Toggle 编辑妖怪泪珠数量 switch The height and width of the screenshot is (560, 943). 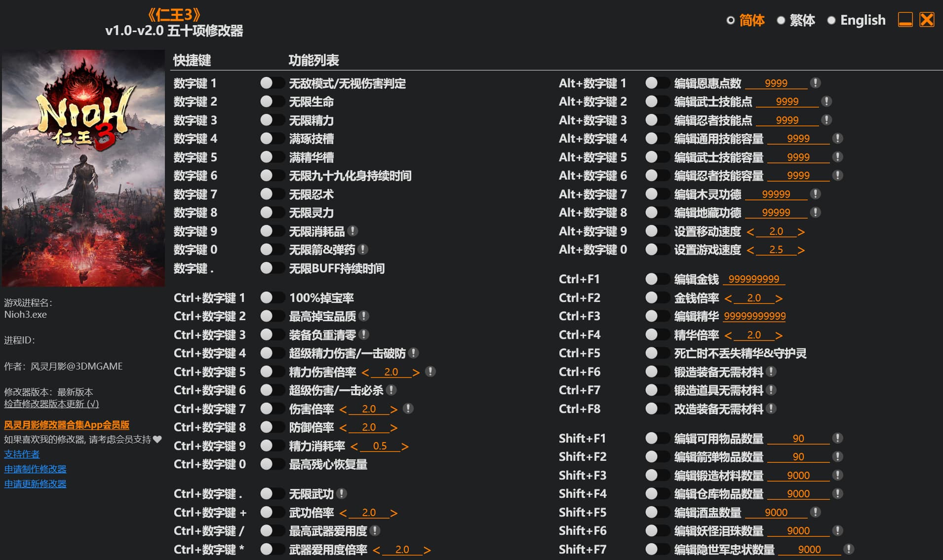(657, 530)
